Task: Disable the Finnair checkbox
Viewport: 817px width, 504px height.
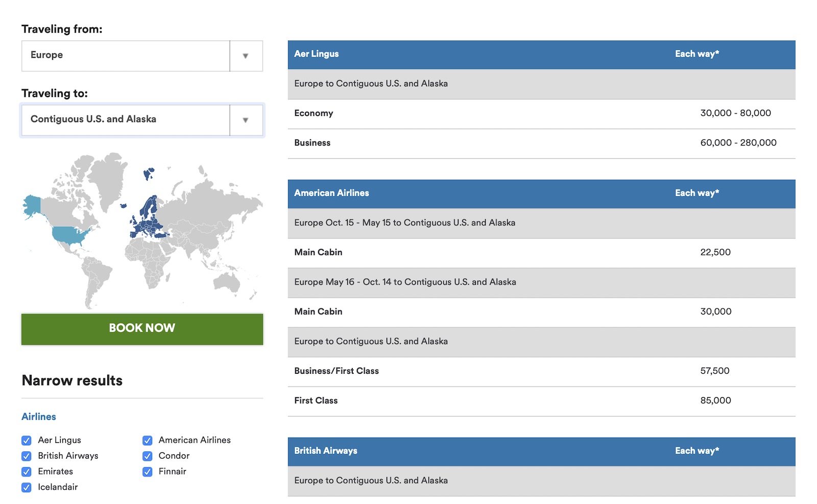Action: click(x=147, y=472)
